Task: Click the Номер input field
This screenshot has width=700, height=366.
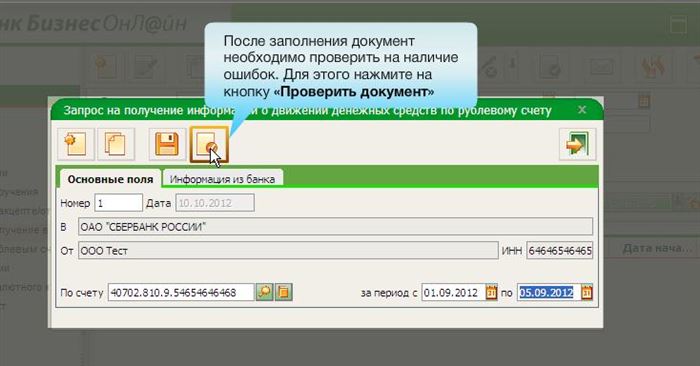Action: tap(118, 203)
